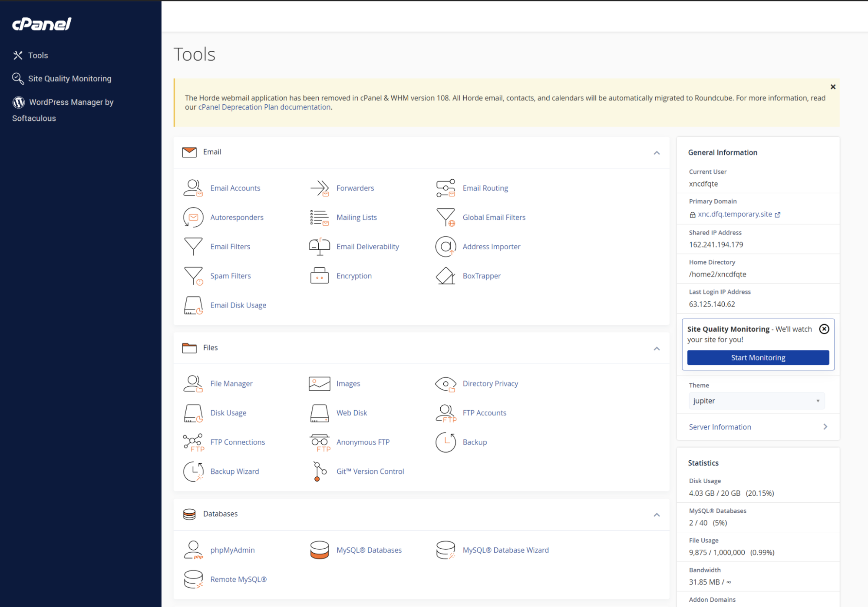Select Tools in the sidebar

pyautogui.click(x=30, y=55)
